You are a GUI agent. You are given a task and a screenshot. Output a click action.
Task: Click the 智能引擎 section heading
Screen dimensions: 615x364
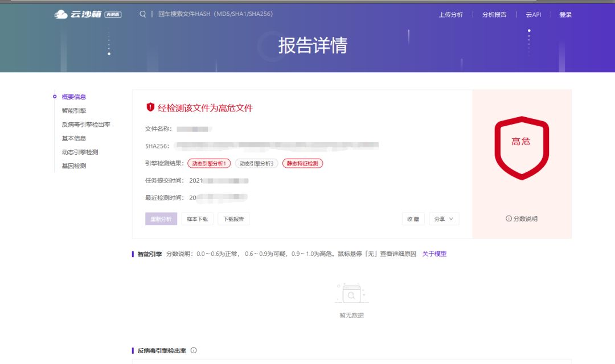tap(149, 254)
